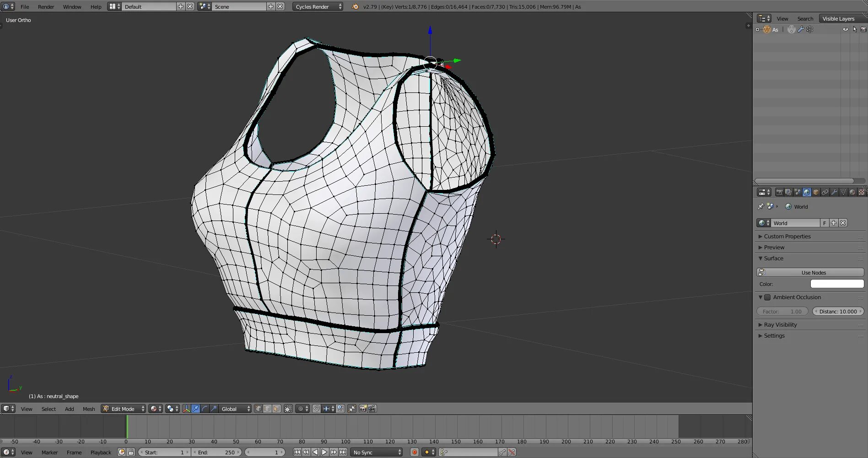Click the End frame field
Viewport: 868px width, 458px height.
click(216, 452)
